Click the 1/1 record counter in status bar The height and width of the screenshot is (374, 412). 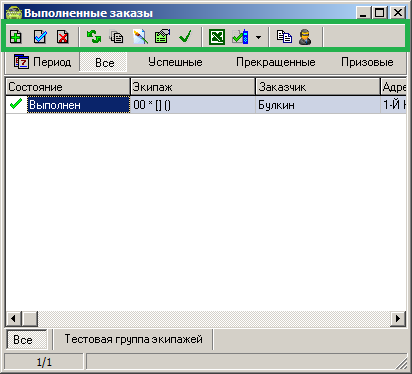[x=44, y=362]
